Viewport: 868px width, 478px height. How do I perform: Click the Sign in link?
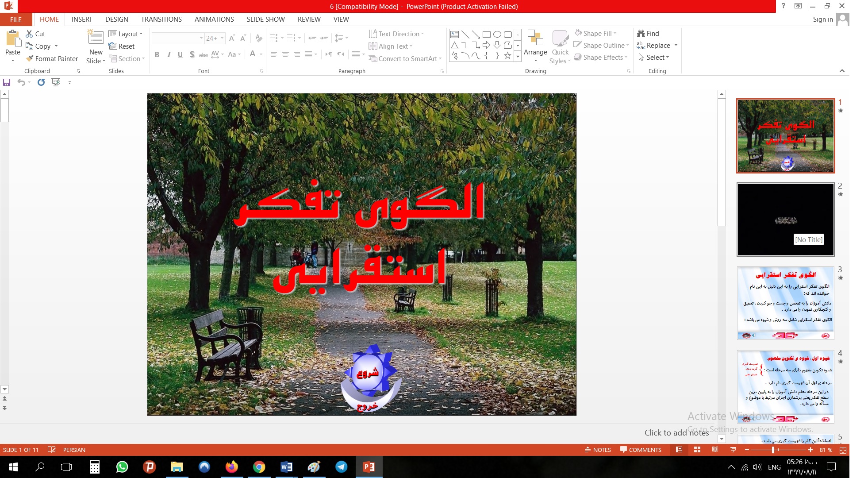pyautogui.click(x=822, y=19)
